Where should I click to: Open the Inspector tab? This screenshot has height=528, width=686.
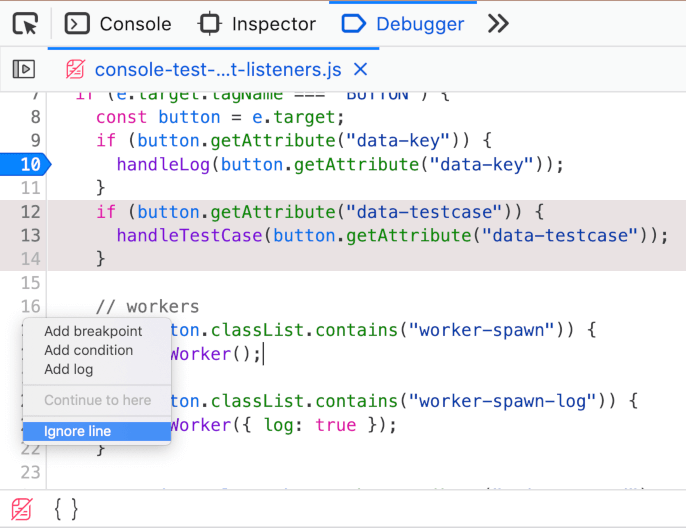[x=257, y=23]
